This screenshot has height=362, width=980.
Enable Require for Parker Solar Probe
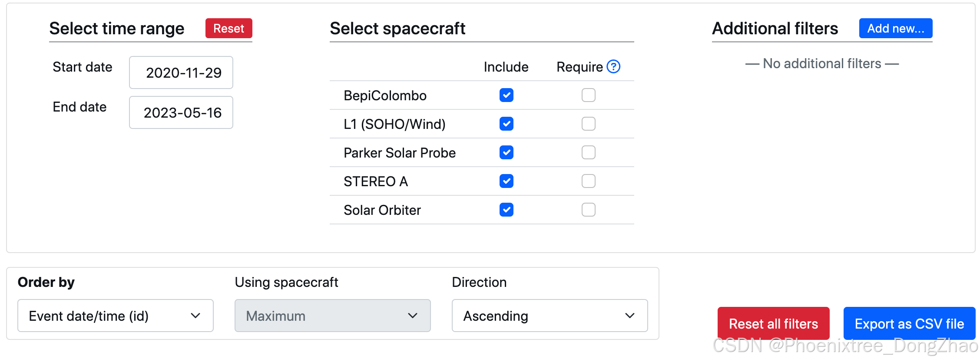pyautogui.click(x=588, y=152)
